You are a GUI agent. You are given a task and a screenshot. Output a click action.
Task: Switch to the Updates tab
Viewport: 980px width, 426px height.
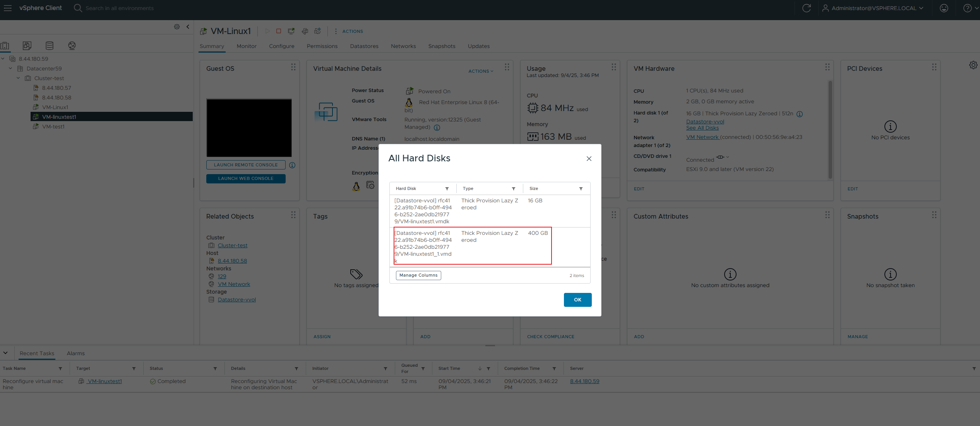(x=479, y=46)
